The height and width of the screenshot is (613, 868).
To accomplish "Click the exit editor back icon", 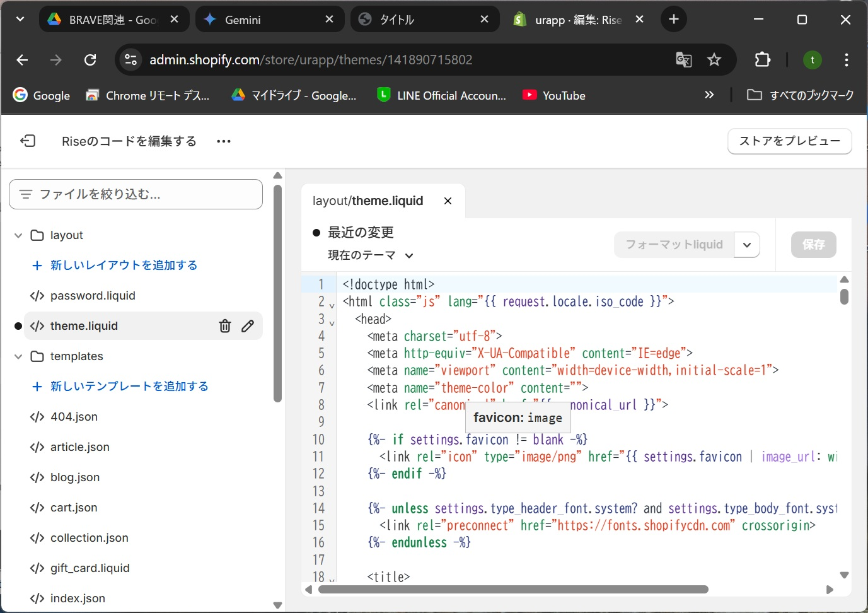I will 28,141.
